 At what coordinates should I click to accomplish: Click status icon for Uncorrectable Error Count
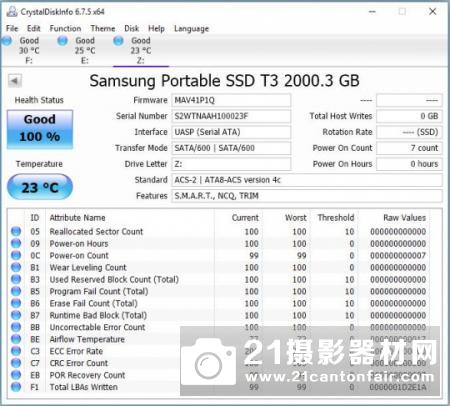(x=16, y=327)
